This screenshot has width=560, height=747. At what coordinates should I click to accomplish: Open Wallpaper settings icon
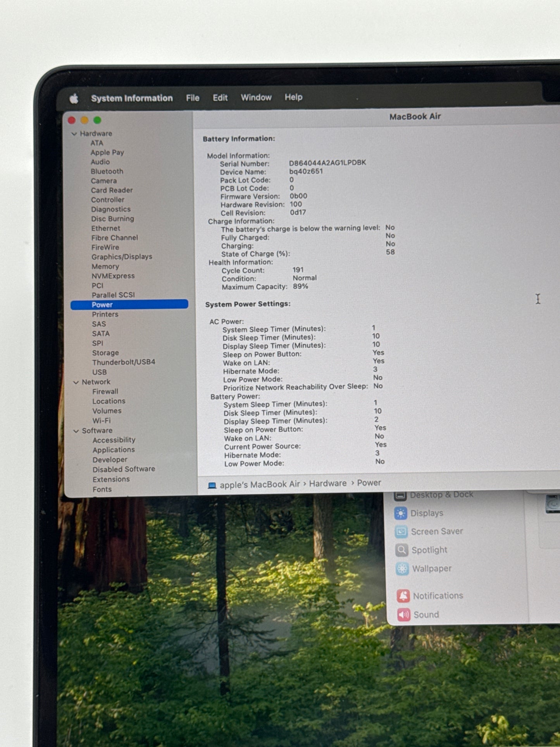tap(402, 569)
